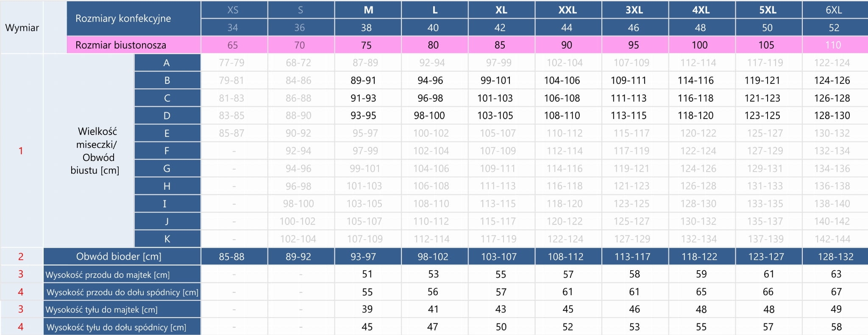Click cup C value 126-128 for 6XL
868x335 pixels.
click(x=832, y=98)
